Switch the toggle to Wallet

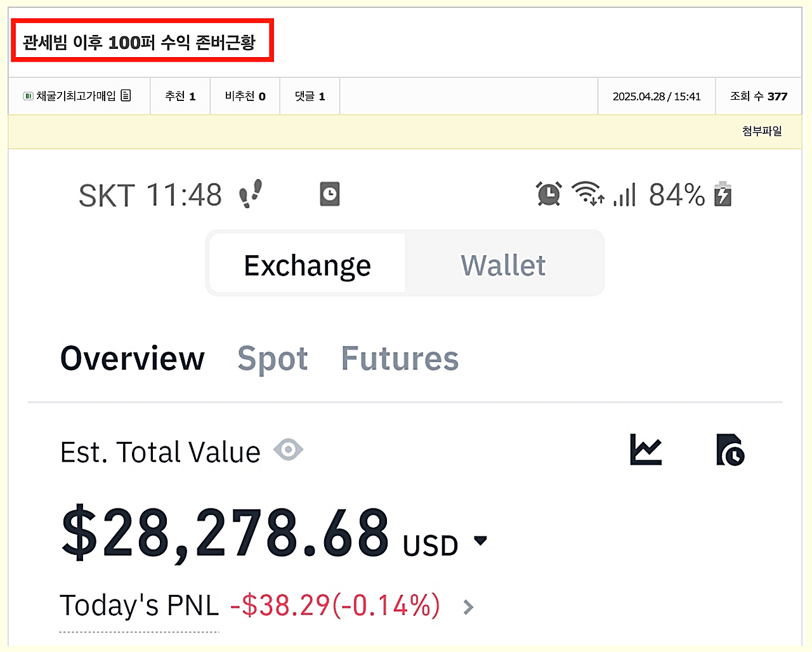click(x=503, y=265)
